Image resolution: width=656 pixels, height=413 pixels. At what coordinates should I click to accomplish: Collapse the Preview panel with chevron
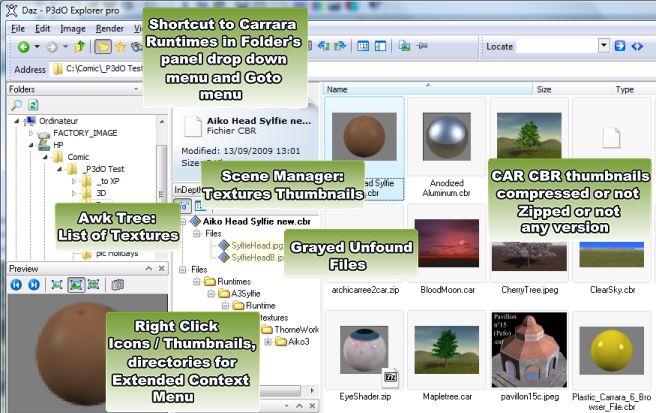point(149,268)
